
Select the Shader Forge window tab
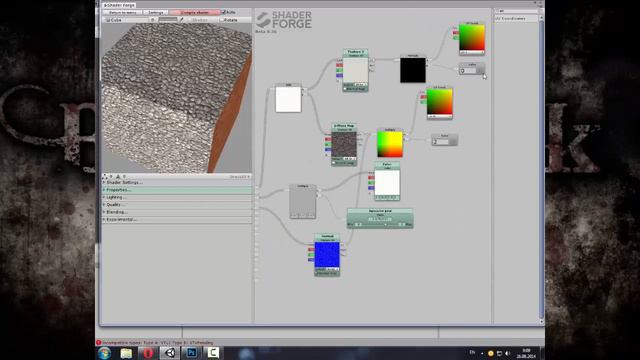119,5
